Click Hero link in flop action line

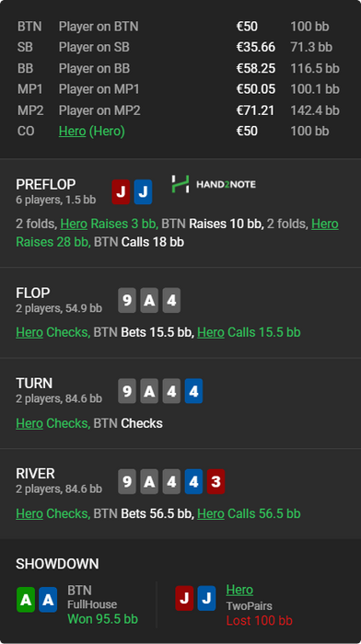point(29,332)
